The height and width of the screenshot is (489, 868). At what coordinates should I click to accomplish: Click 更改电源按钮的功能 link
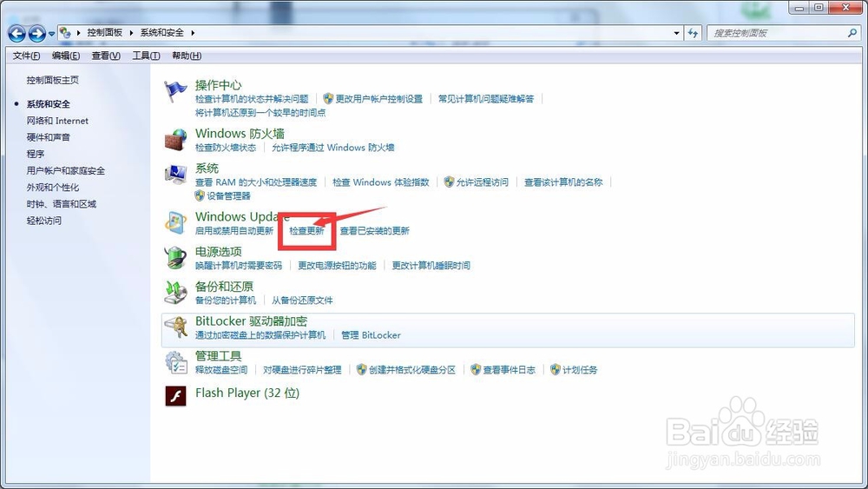[x=337, y=265]
